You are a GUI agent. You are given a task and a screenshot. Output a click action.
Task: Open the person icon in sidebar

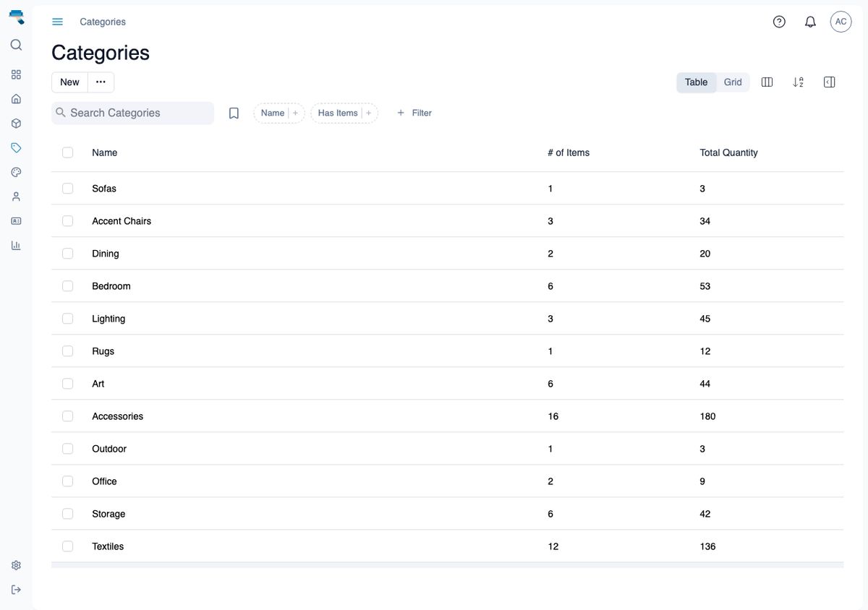(16, 197)
